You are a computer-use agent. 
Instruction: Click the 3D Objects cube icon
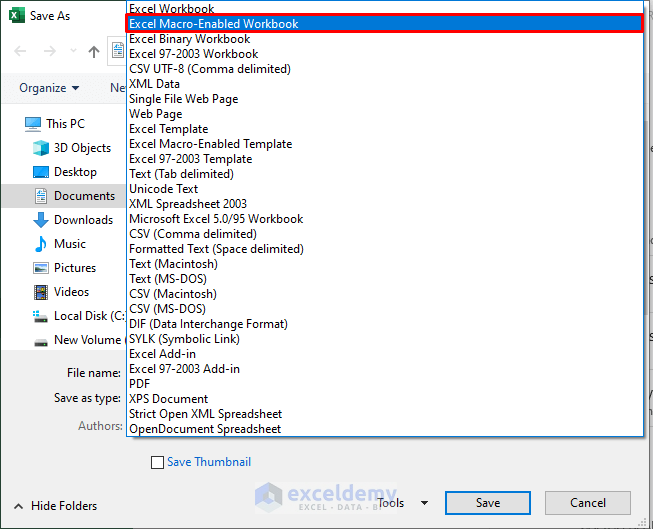[x=41, y=148]
